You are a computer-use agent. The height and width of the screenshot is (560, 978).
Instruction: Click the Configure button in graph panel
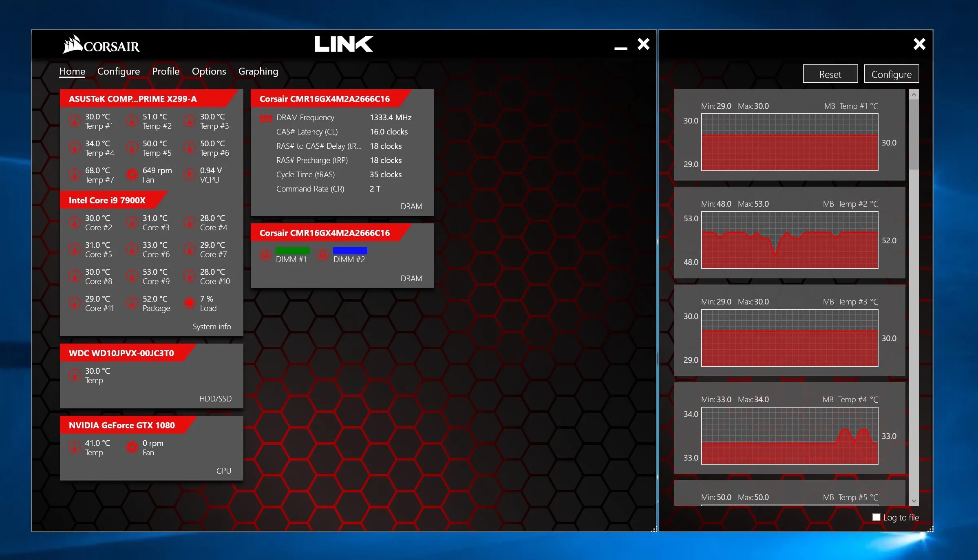pyautogui.click(x=891, y=74)
